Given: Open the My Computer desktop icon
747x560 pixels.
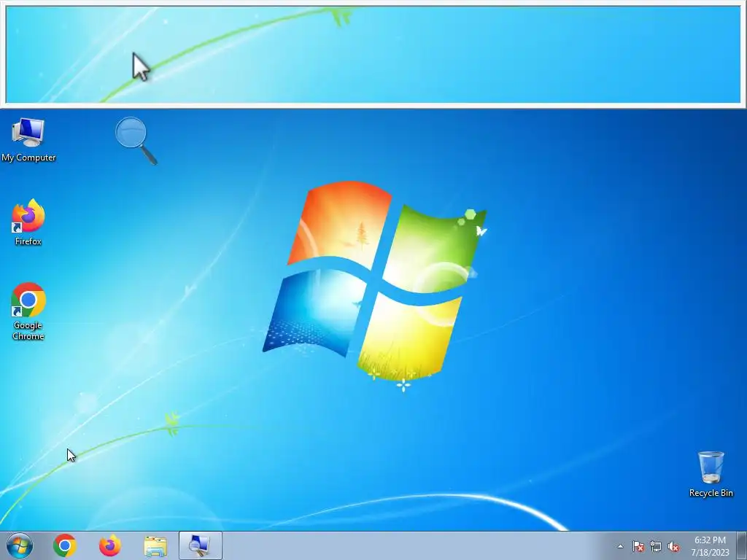Looking at the screenshot, I should [x=28, y=140].
